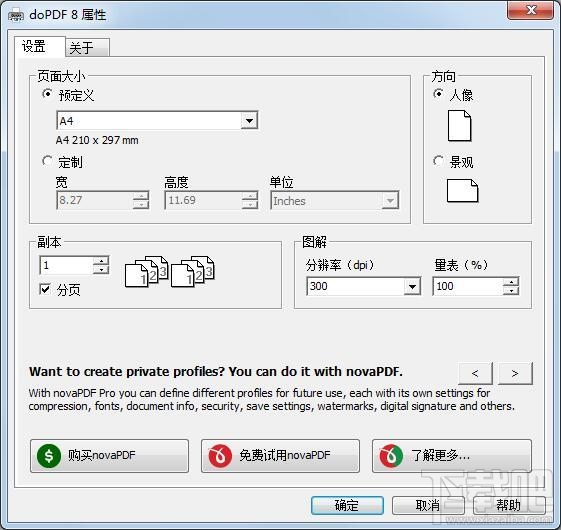The height and width of the screenshot is (530, 561).
Task: Open the A4 page size dropdown
Action: coord(249,121)
